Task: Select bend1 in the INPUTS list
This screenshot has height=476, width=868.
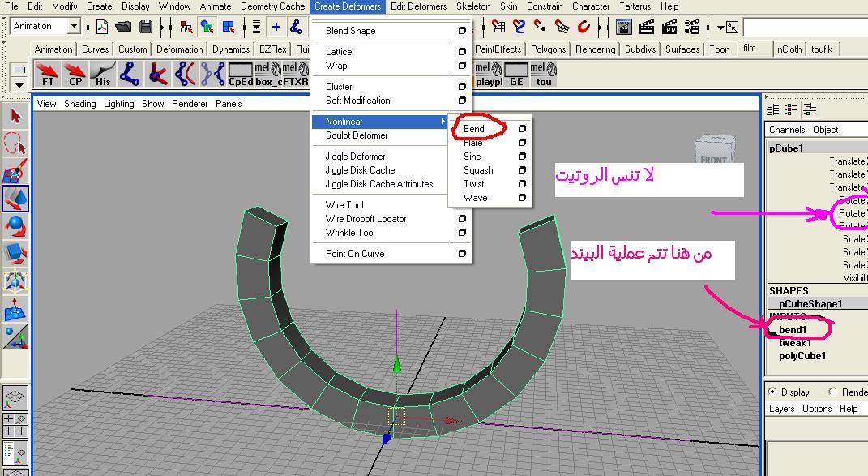Action: (793, 330)
